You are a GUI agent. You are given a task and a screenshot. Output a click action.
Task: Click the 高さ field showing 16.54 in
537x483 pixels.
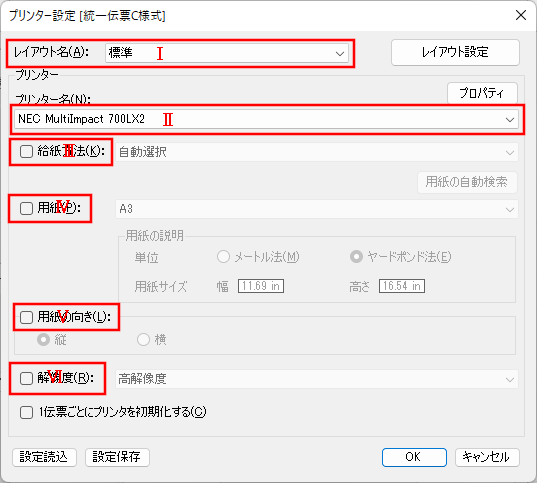click(402, 286)
